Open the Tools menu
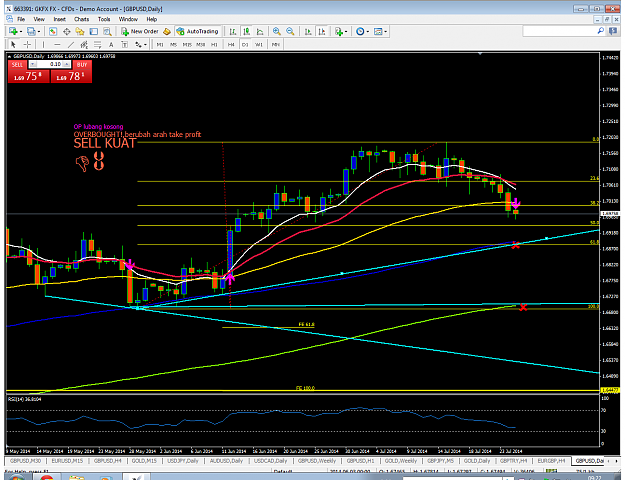 104,19
